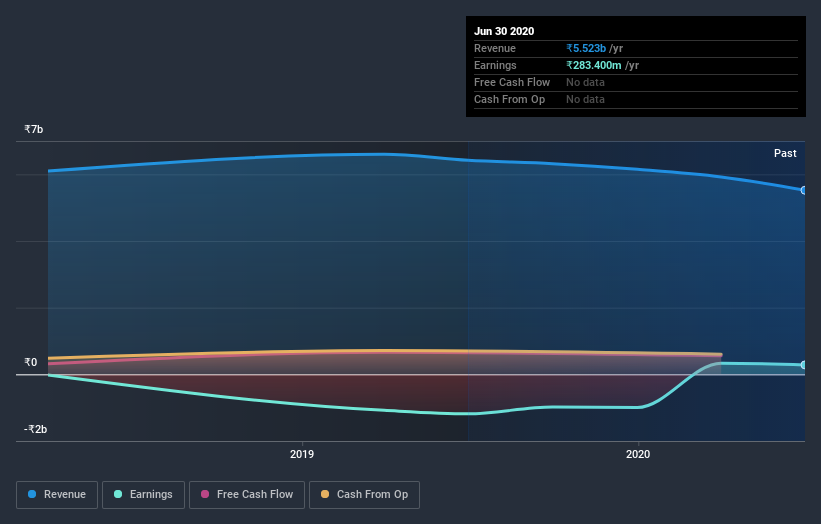Click the -₹2b y-axis label

click(x=36, y=429)
